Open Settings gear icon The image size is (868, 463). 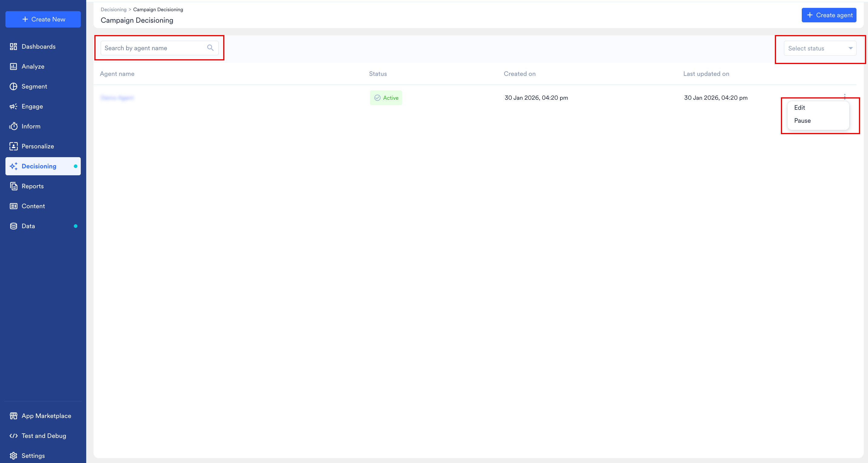click(x=14, y=455)
